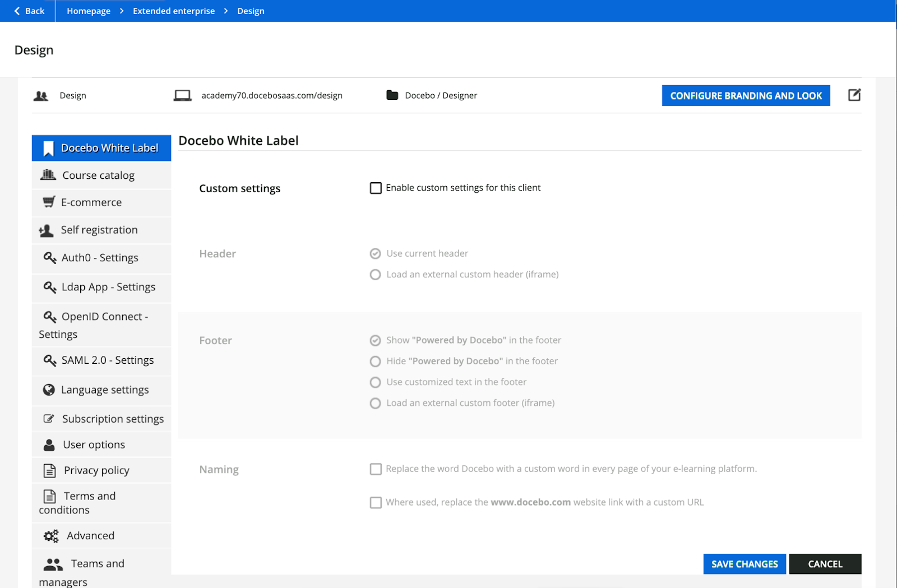Screen dimensions: 897x588
Task: Click the Docebo White Label bookmark icon
Action: click(x=49, y=149)
